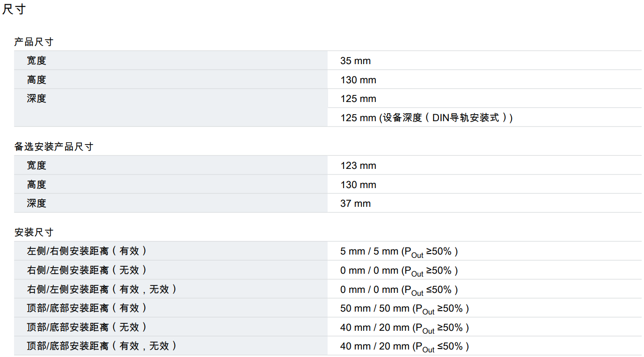This screenshot has height=357, width=644.
Task: Click the 宽度 label under 产品尺寸
Action: tap(37, 61)
